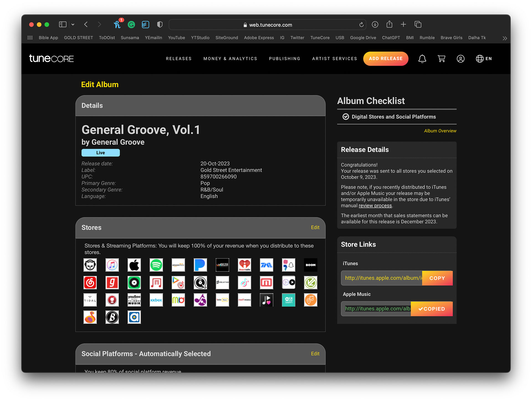Open the PUBLISHING menu
This screenshot has height=401, width=532.
[285, 59]
